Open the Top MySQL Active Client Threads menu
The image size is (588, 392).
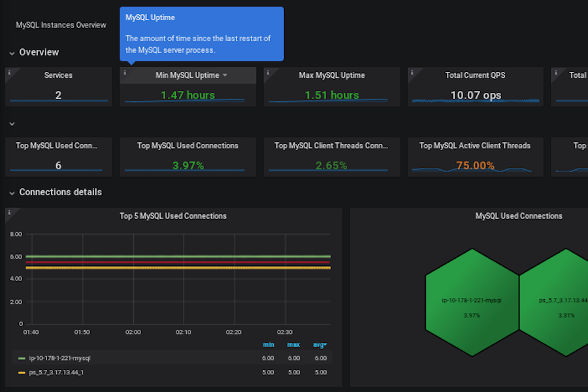474,146
